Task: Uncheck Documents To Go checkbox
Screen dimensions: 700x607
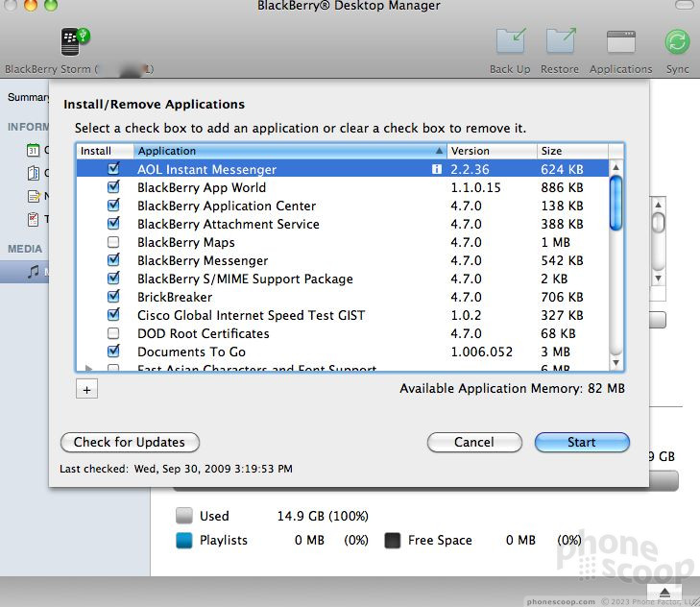Action: pyautogui.click(x=113, y=352)
